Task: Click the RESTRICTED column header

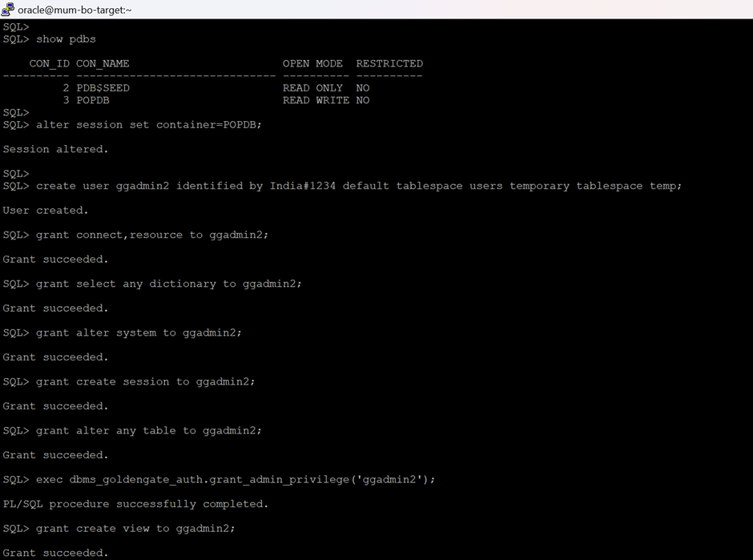Action: tap(389, 63)
